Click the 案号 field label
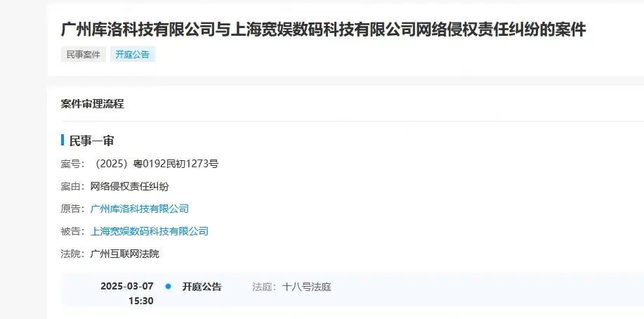Image resolution: width=644 pixels, height=319 pixels. coord(71,164)
